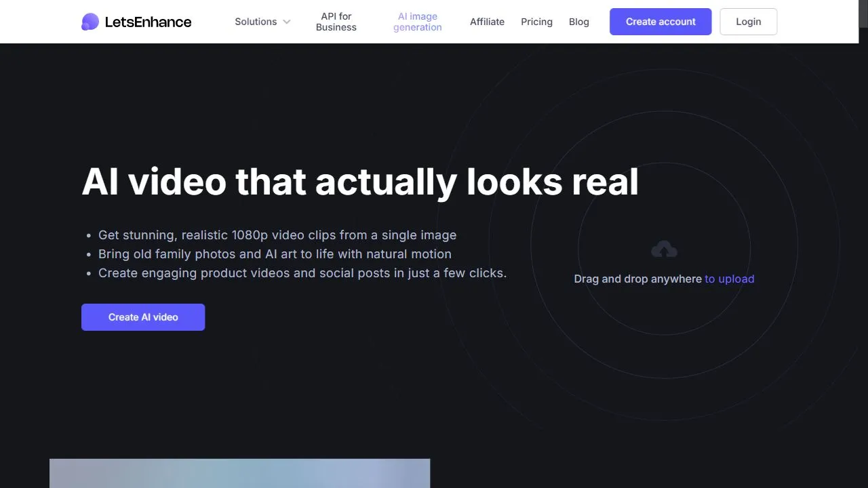This screenshot has width=868, height=488.
Task: Open API for Business page
Action: click(336, 22)
